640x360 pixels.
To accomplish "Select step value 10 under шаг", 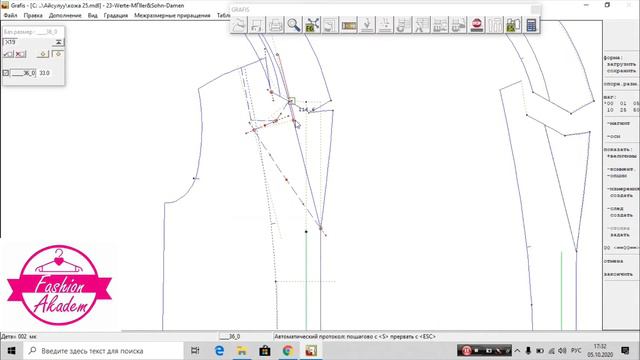I will [x=610, y=110].
